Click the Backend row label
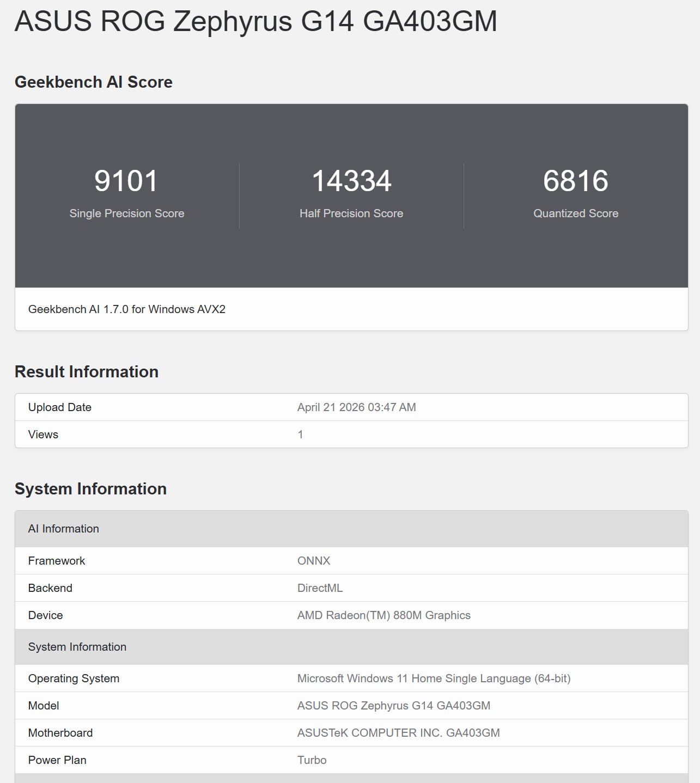Screen dimensions: 700x783 coord(50,588)
